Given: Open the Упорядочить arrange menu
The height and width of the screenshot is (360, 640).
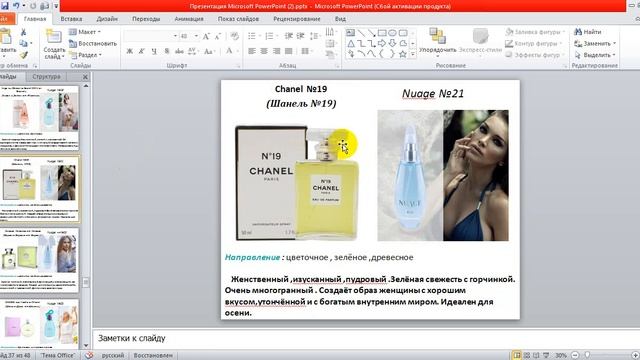Looking at the screenshot, I should [438, 42].
